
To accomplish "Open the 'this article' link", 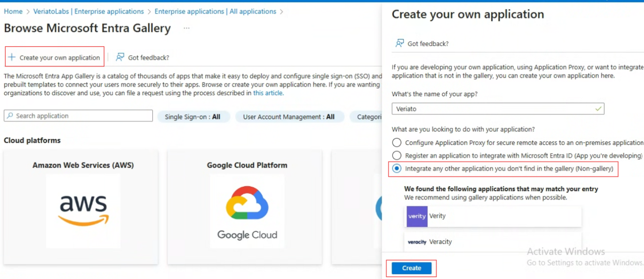I will (268, 93).
